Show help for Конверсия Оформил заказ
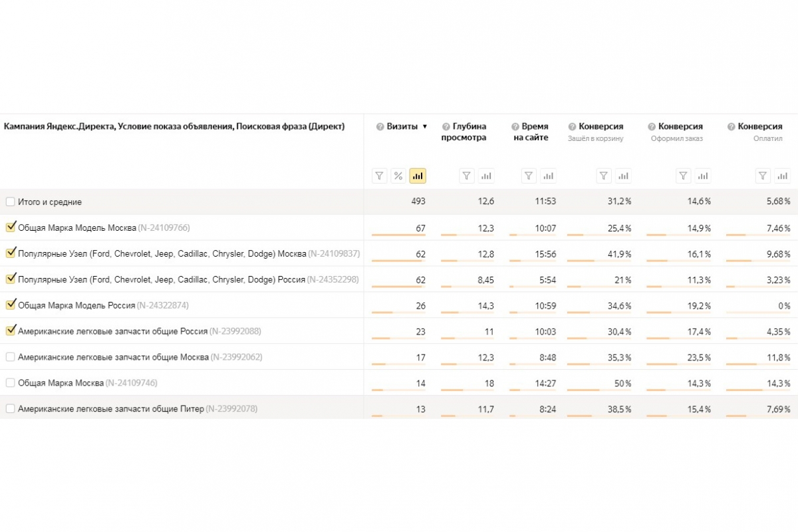The image size is (798, 532). pos(652,126)
